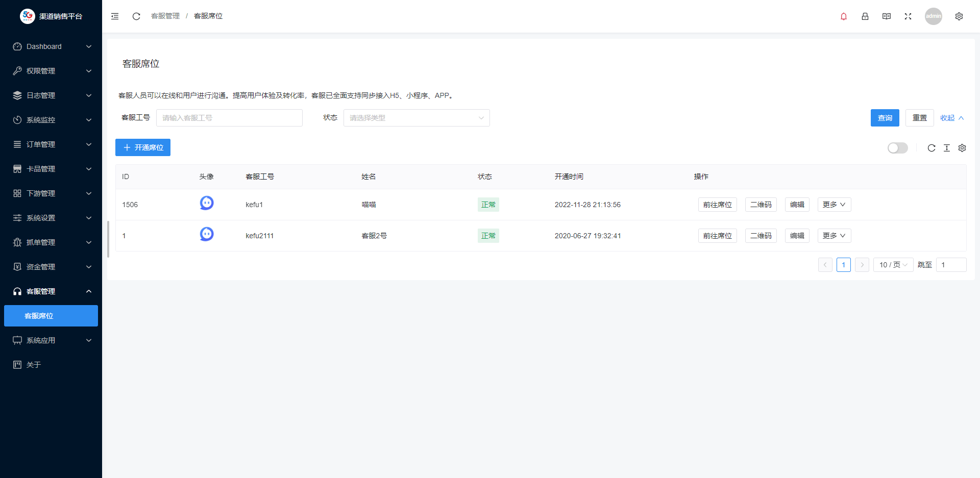Open notifications bell icon
Screen dimensions: 980x478
point(844,16)
